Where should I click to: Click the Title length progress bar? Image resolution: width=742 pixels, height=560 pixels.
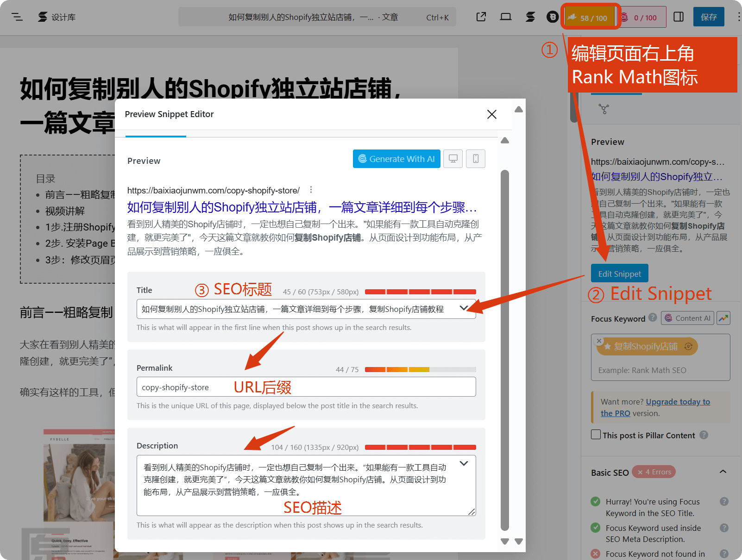(x=421, y=292)
